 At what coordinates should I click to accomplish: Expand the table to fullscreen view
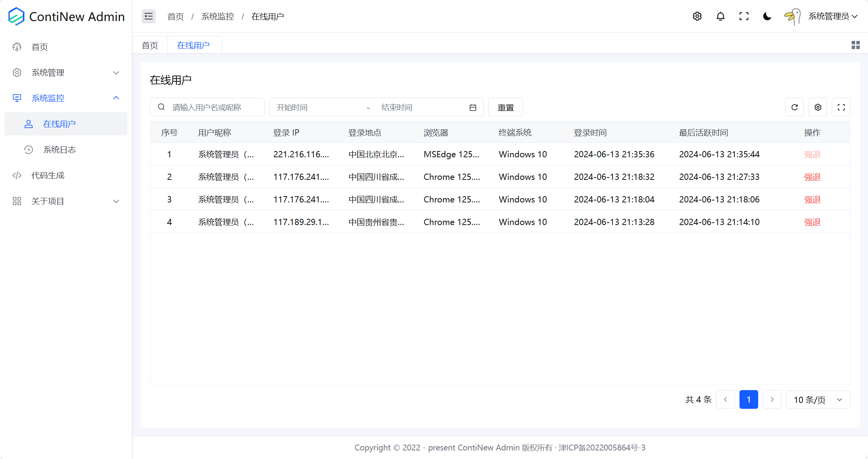(x=841, y=107)
